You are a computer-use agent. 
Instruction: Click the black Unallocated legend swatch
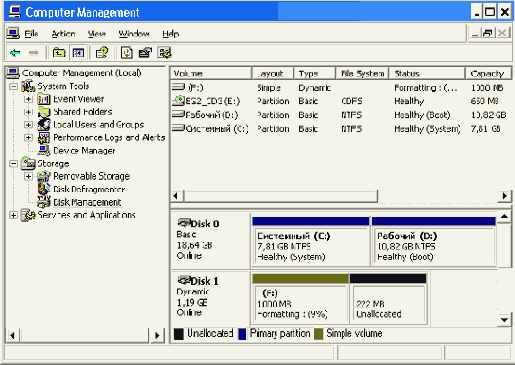(x=179, y=334)
